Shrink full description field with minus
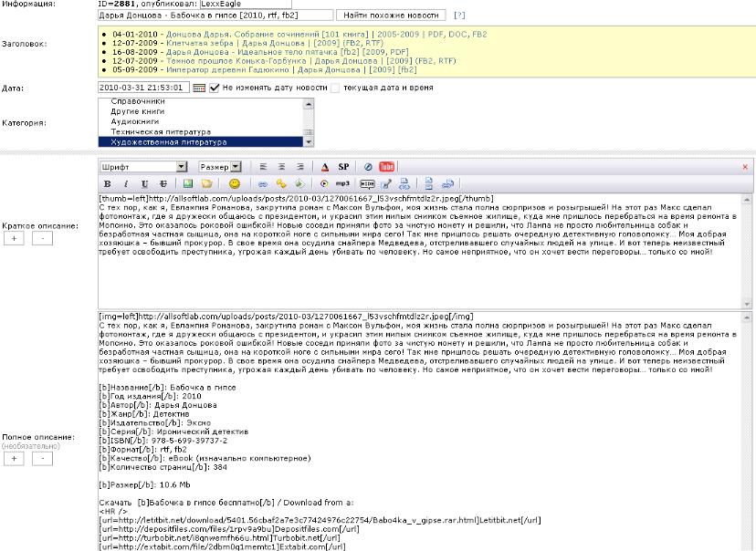Screen dimensions: 756x551 [42, 459]
